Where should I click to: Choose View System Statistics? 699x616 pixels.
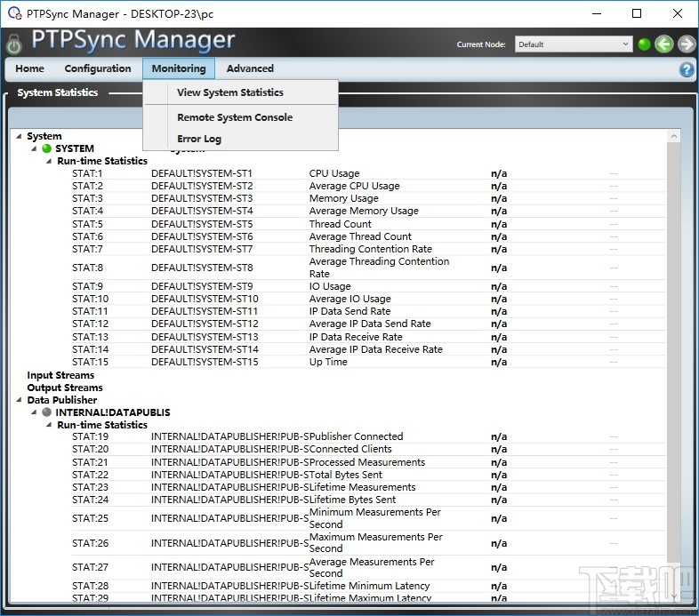241,92
